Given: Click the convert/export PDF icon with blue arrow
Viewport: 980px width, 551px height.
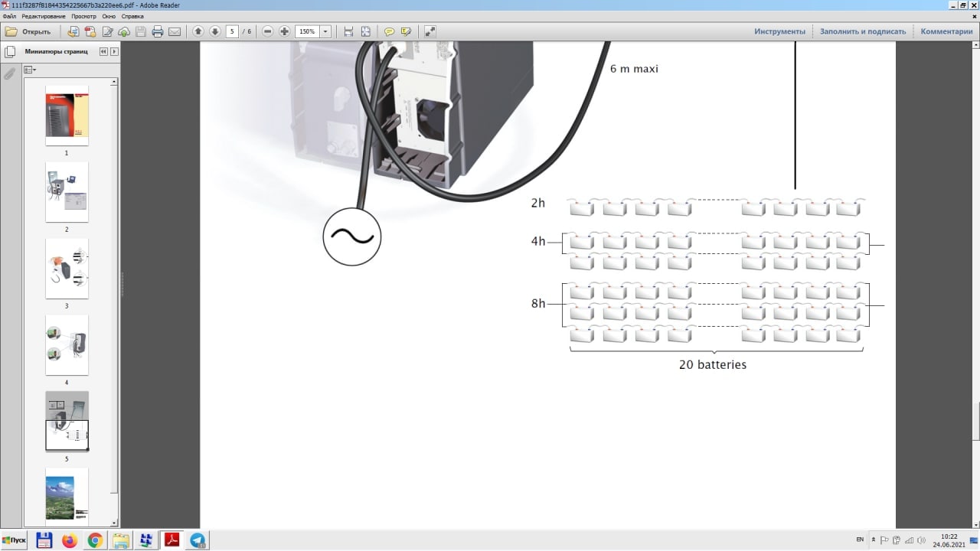Looking at the screenshot, I should (73, 31).
